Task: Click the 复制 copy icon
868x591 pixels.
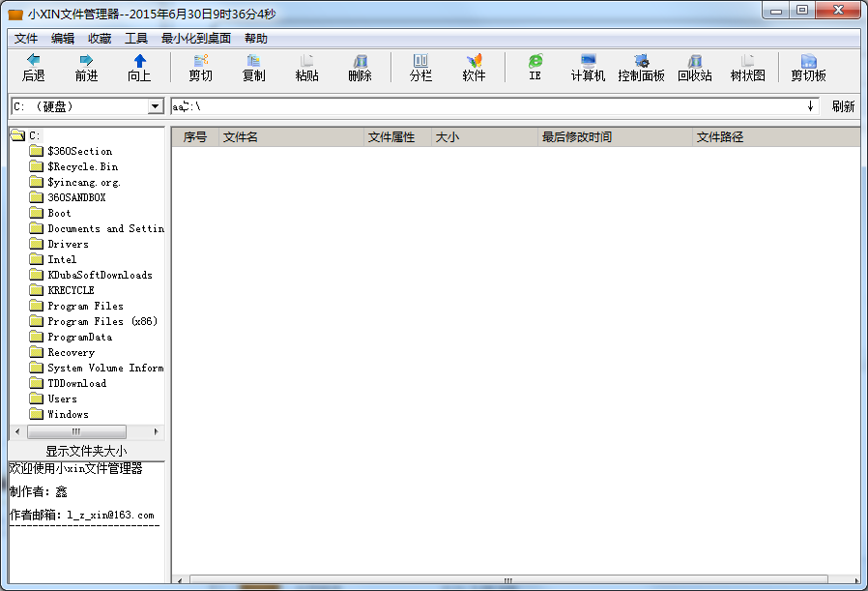Action: (253, 60)
